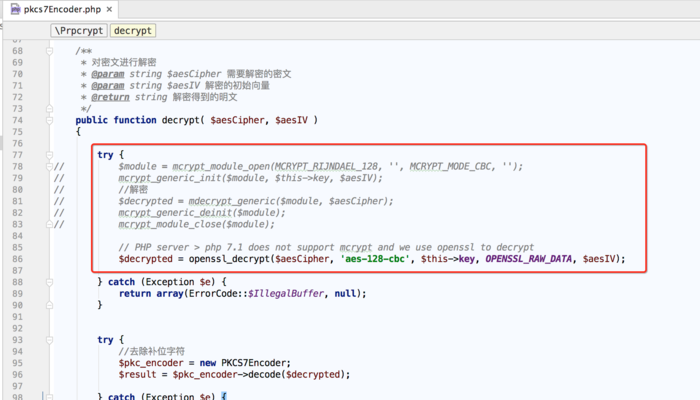This screenshot has height=400, width=700.
Task: Fold the try block at line 93
Action: pyautogui.click(x=50, y=340)
